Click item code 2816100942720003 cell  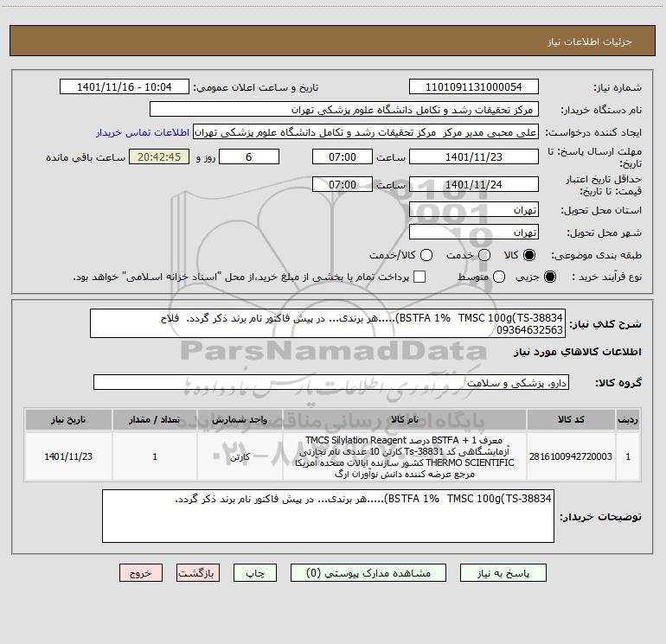pos(571,456)
